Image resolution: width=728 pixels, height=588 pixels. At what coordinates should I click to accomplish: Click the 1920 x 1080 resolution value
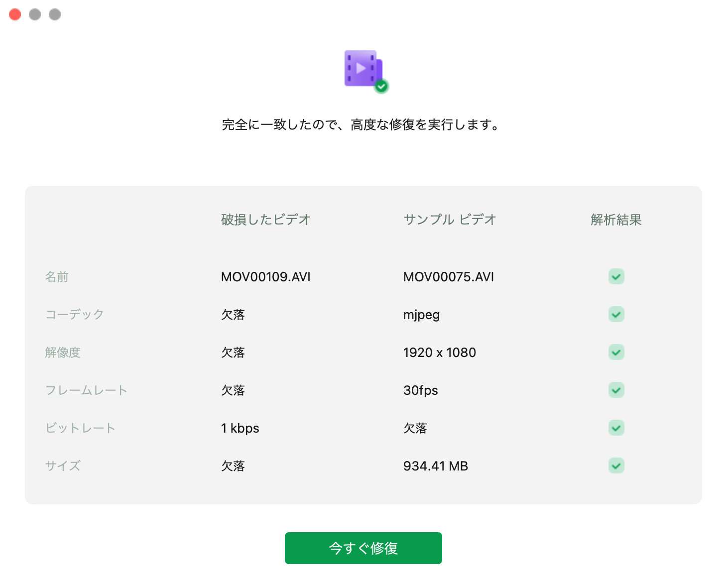point(439,353)
